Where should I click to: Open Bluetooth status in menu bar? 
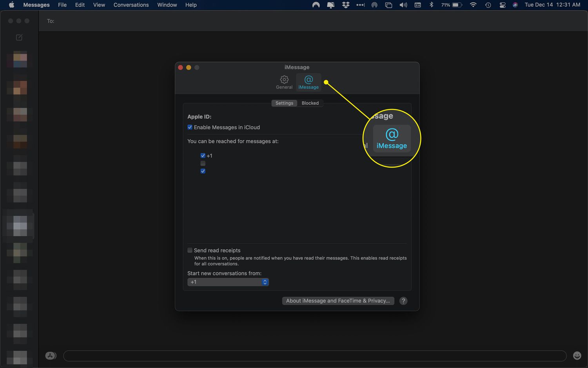coord(431,5)
